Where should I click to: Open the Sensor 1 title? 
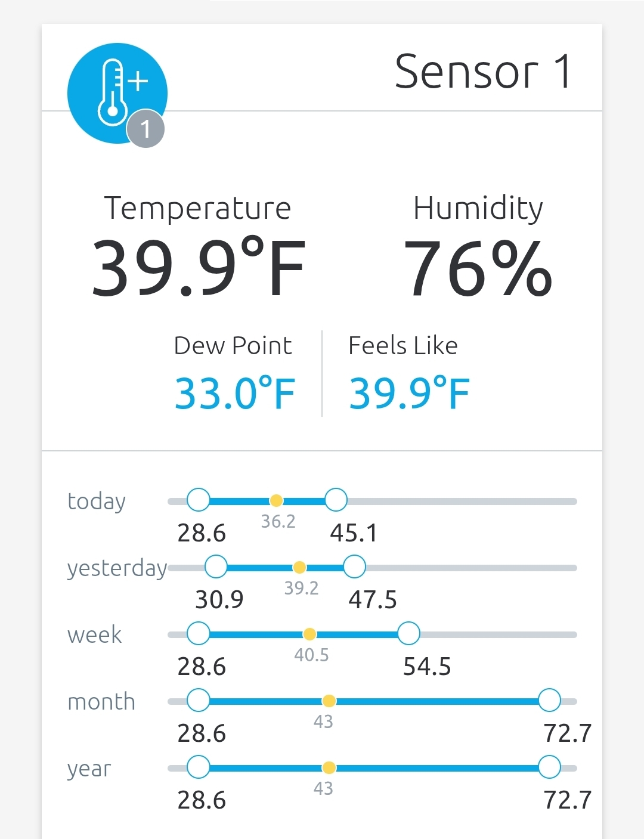[x=483, y=72]
